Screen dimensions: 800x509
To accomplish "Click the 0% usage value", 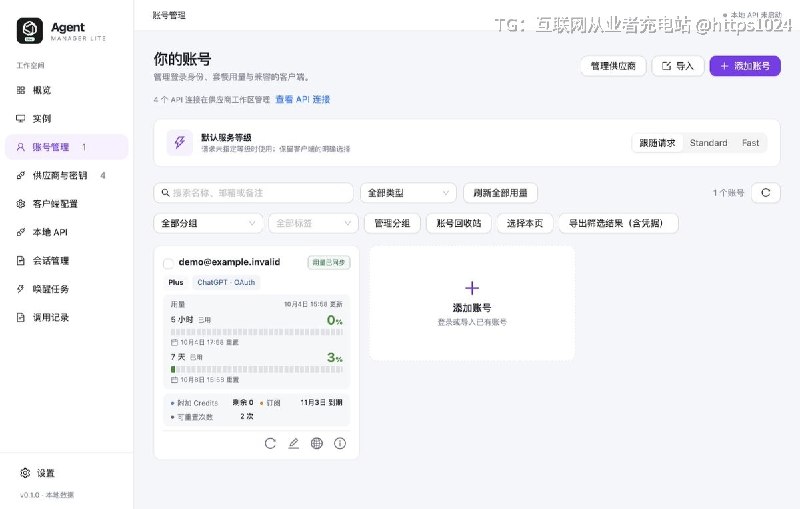I will click(335, 320).
